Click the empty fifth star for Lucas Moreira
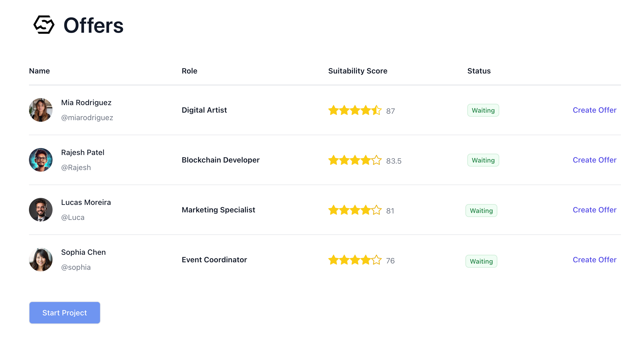This screenshot has width=644, height=339. 376,210
